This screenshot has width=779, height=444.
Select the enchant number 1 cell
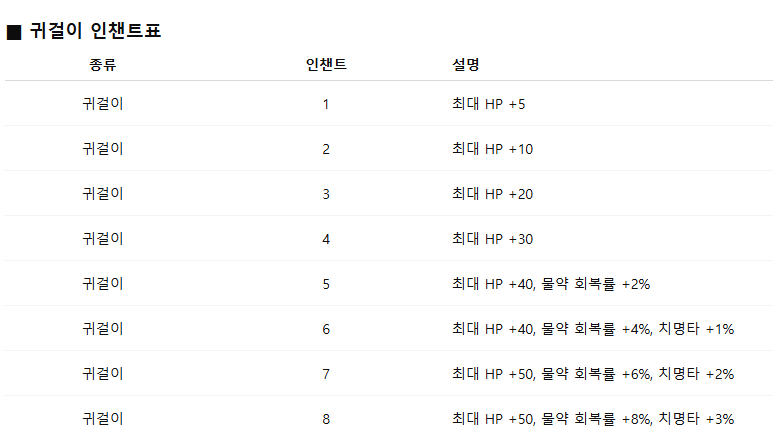click(x=326, y=104)
